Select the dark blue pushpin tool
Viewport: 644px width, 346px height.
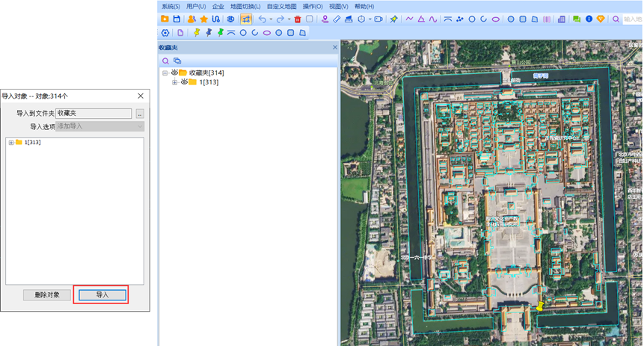209,32
